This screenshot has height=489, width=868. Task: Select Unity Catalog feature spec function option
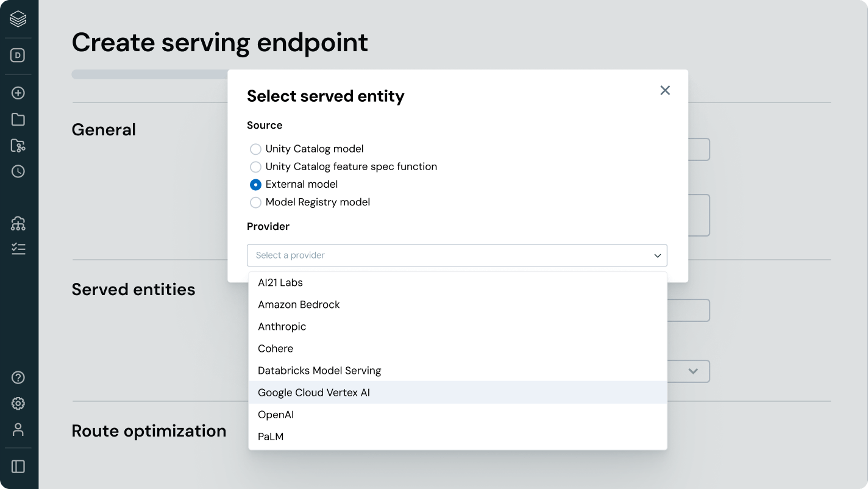tap(256, 167)
